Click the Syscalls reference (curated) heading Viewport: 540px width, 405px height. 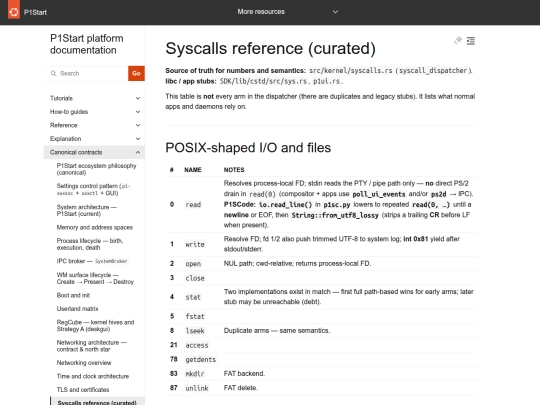(270, 48)
